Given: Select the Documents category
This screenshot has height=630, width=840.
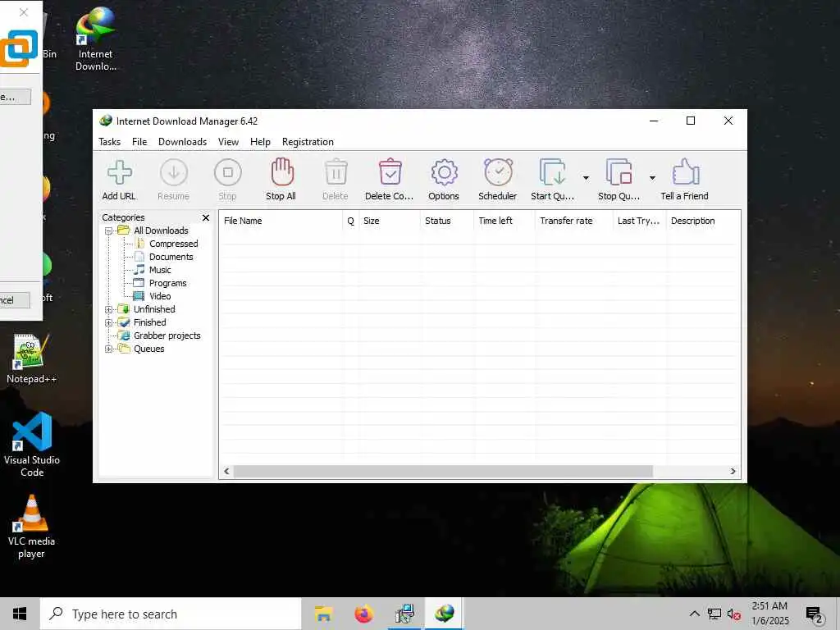Looking at the screenshot, I should [171, 257].
